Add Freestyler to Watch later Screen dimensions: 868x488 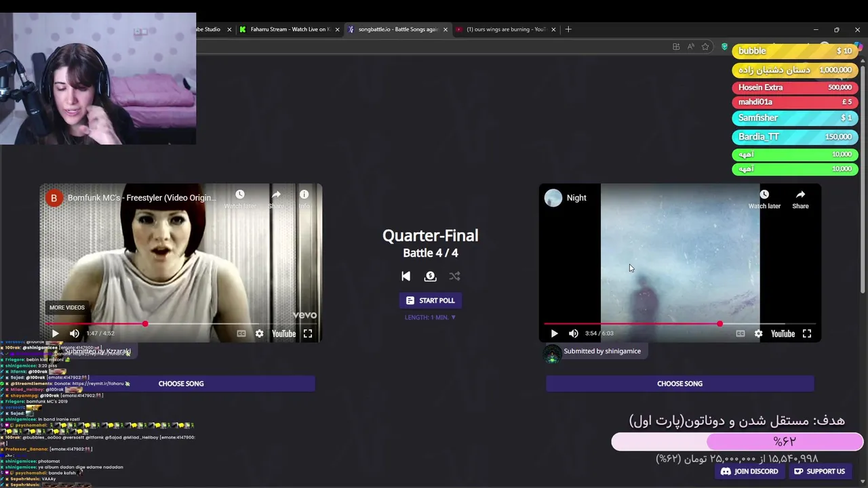[x=240, y=199]
